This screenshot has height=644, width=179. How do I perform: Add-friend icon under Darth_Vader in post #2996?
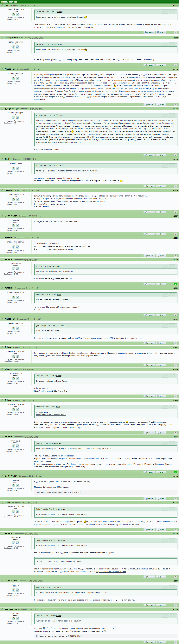click(x=14, y=485)
